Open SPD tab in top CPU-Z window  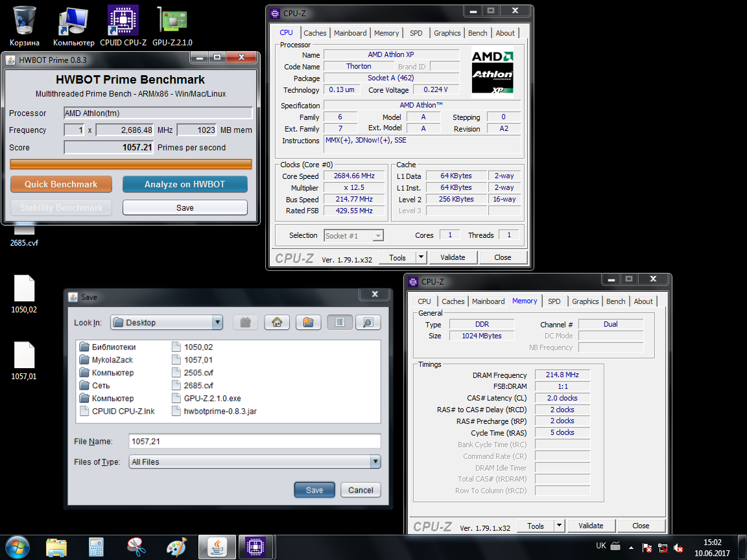[416, 33]
